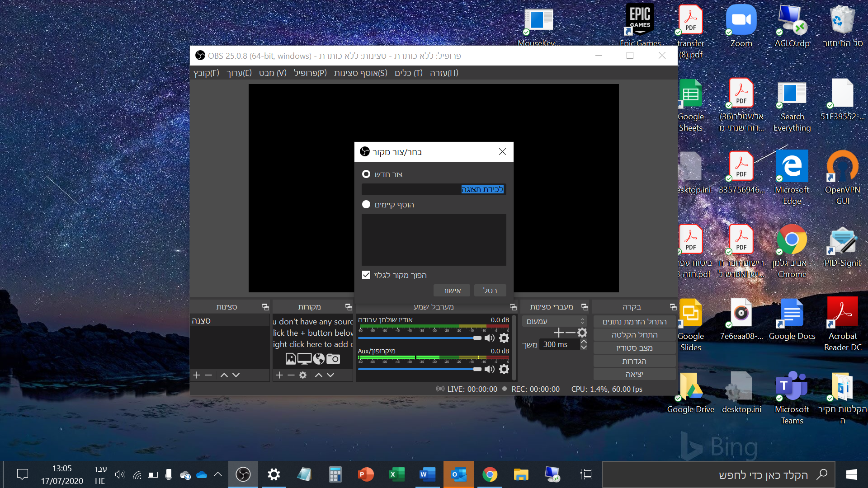Open Epic Games desktop shortcut
868x488 pixels.
(640, 26)
